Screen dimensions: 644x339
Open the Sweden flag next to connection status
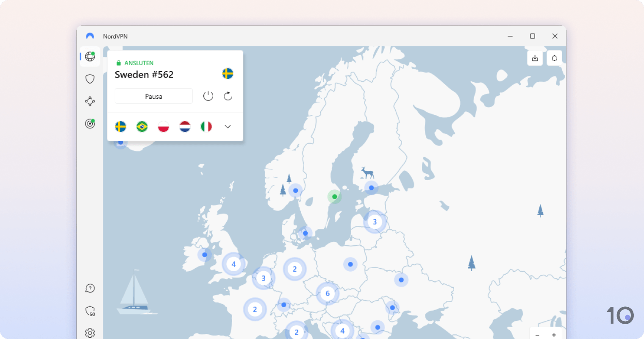228,73
